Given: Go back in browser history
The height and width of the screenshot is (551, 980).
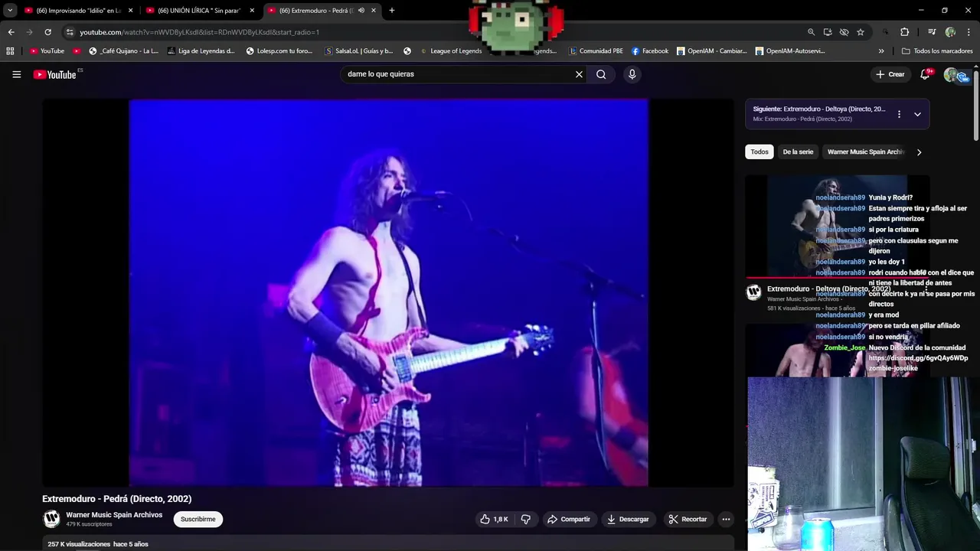Looking at the screenshot, I should click(11, 32).
